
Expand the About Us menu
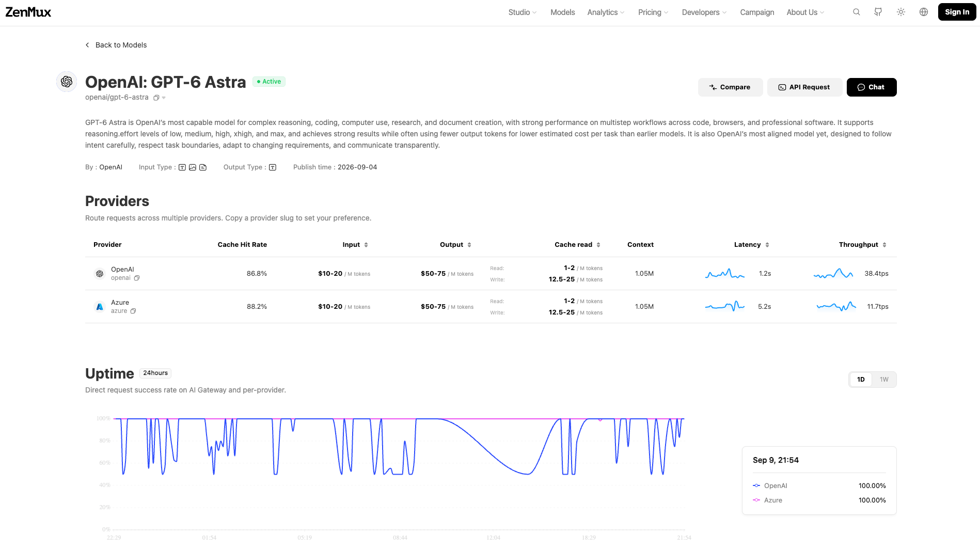[805, 12]
